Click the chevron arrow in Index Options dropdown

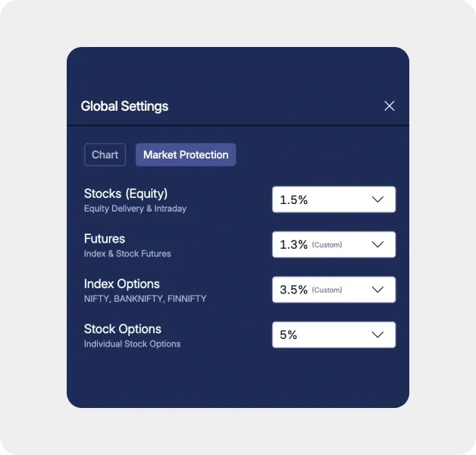coord(377,290)
